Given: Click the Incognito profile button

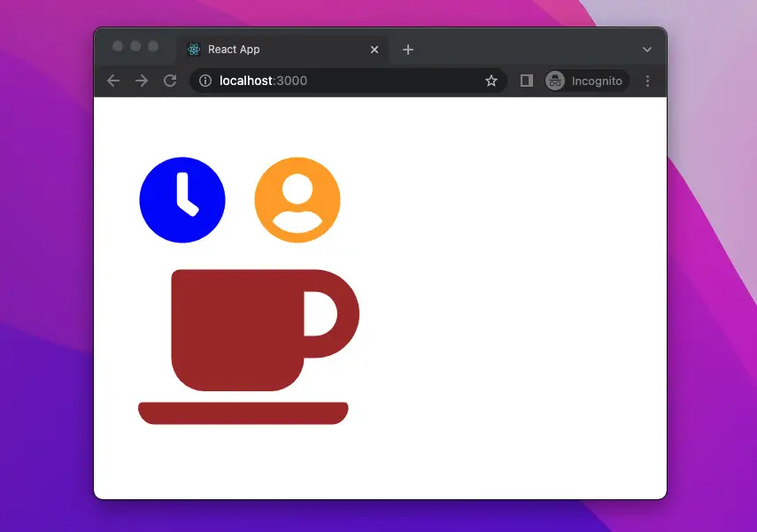Looking at the screenshot, I should click(586, 81).
